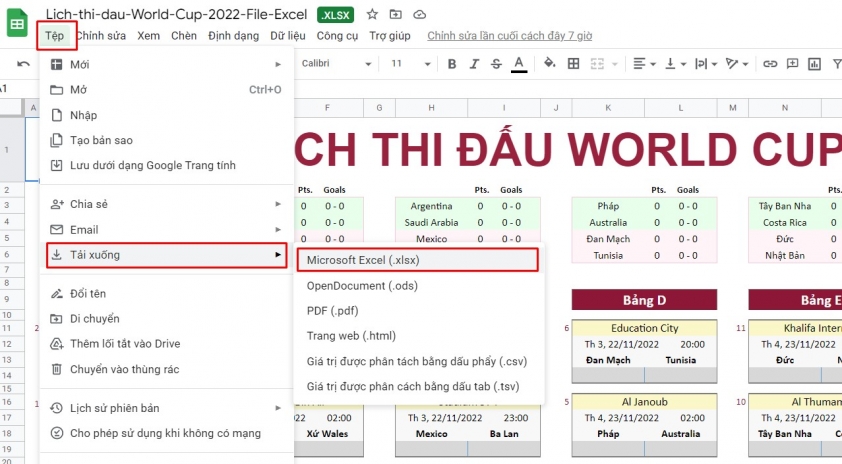Choose Di chuyển menu entry
This screenshot has width=842, height=464.
click(166, 318)
